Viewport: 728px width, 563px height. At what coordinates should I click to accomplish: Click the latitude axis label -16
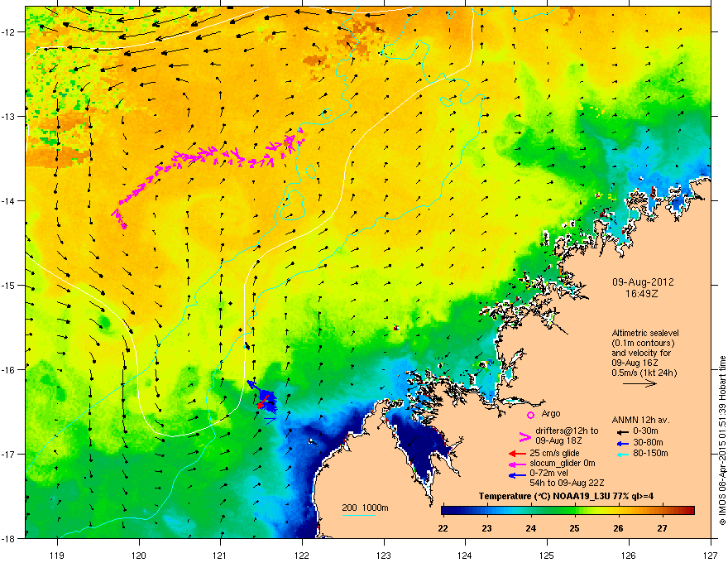[x=8, y=370]
